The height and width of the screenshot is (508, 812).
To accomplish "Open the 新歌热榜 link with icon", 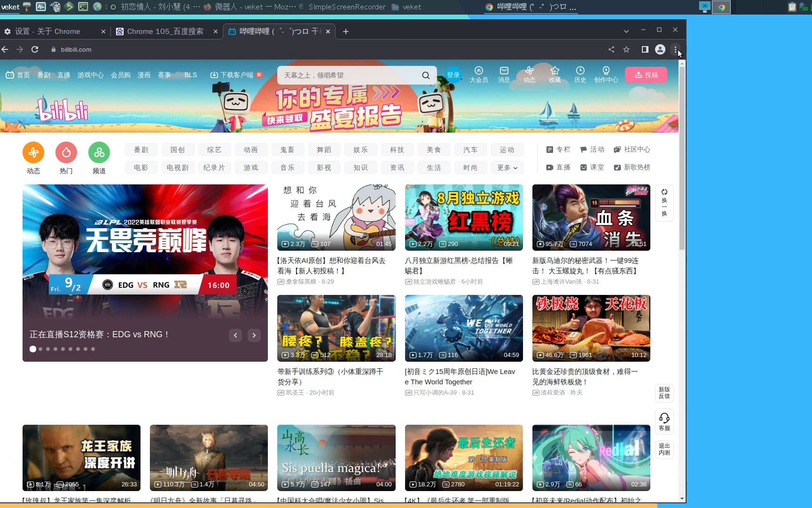I will coord(632,167).
